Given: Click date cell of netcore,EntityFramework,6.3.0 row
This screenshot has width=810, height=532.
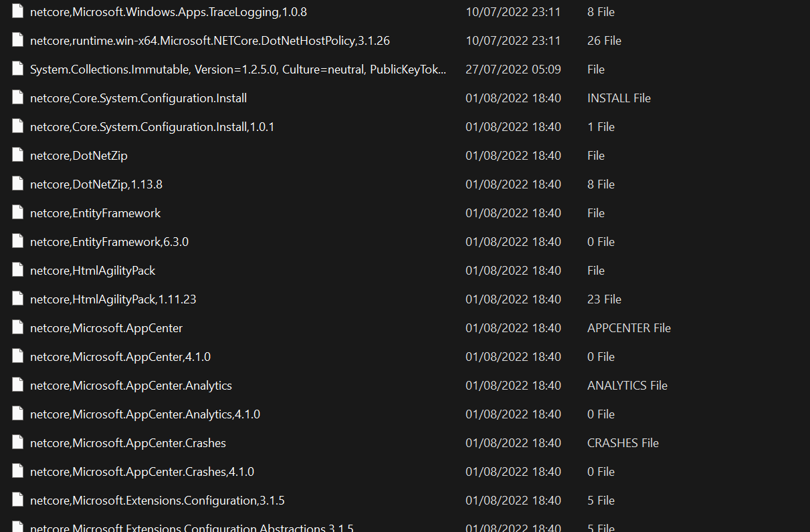Looking at the screenshot, I should (x=514, y=242).
